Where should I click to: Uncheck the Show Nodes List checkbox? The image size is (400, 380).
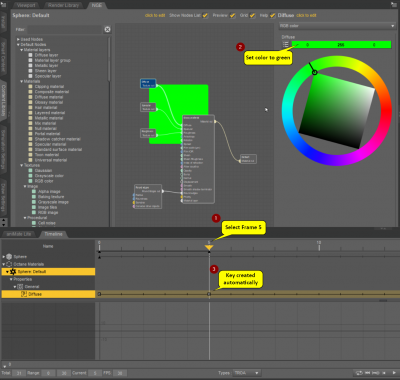tap(205, 16)
